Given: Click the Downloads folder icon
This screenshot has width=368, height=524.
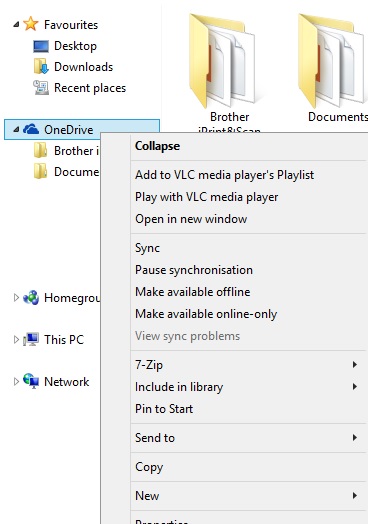Looking at the screenshot, I should pyautogui.click(x=41, y=67).
